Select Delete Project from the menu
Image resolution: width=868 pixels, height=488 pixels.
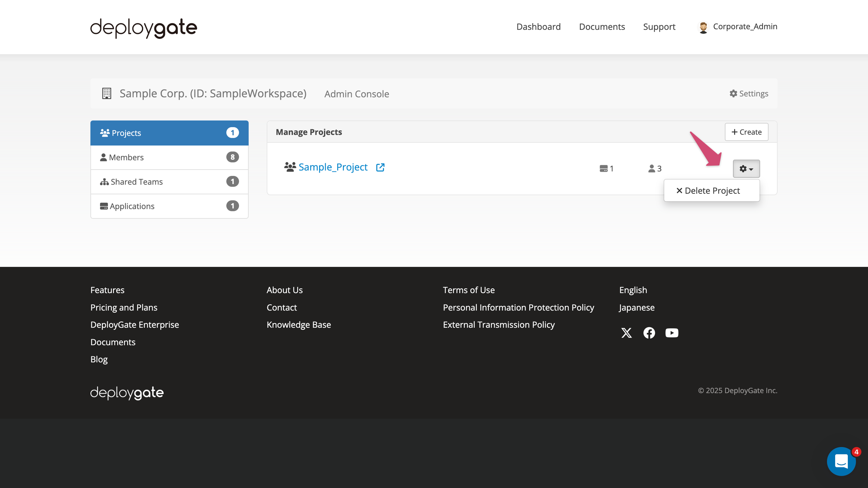[712, 190]
